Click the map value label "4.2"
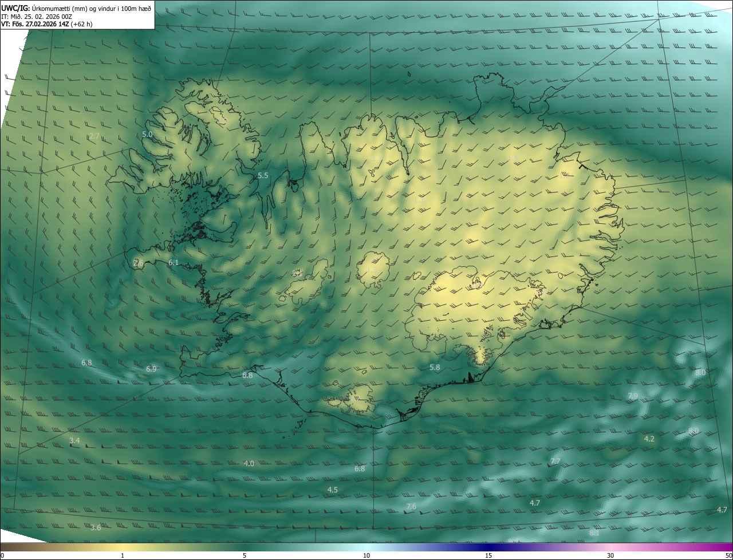 (649, 439)
